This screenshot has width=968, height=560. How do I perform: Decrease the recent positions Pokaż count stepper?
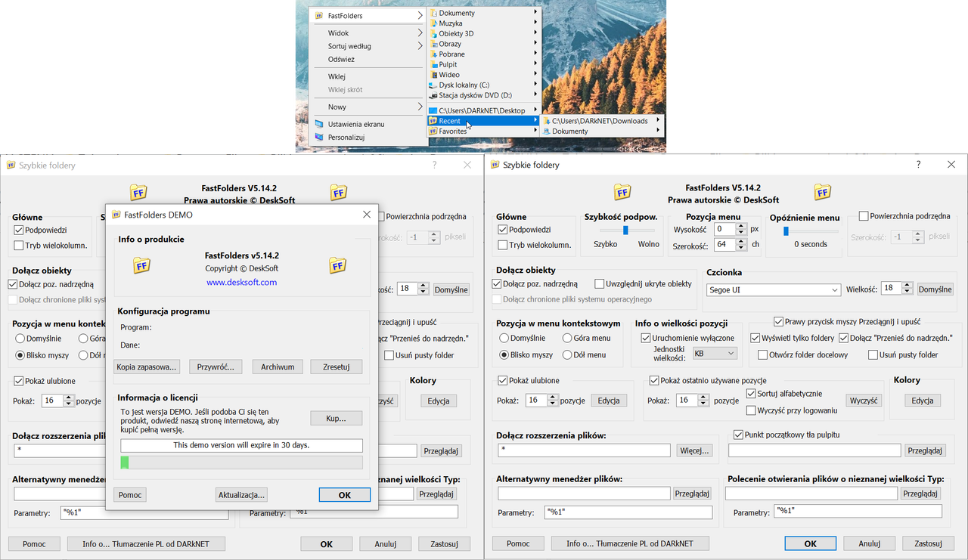tap(704, 404)
